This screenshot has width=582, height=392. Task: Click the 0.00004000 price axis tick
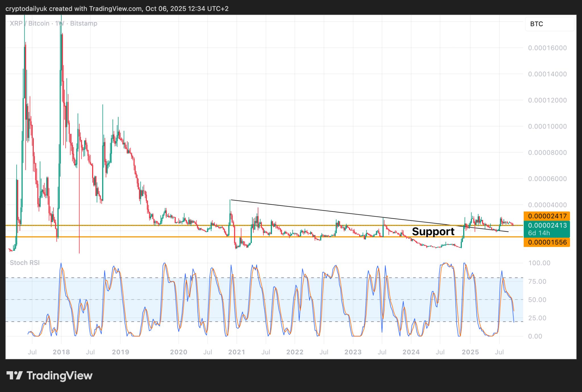[547, 205]
